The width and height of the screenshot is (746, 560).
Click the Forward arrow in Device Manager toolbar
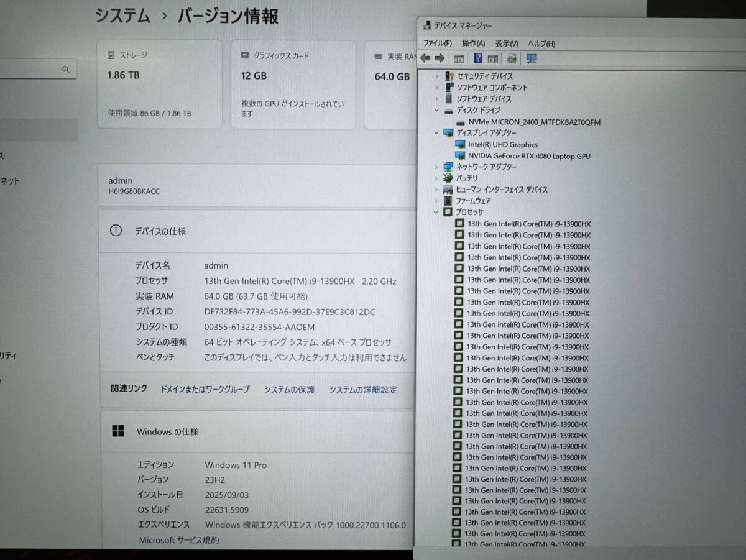click(440, 58)
